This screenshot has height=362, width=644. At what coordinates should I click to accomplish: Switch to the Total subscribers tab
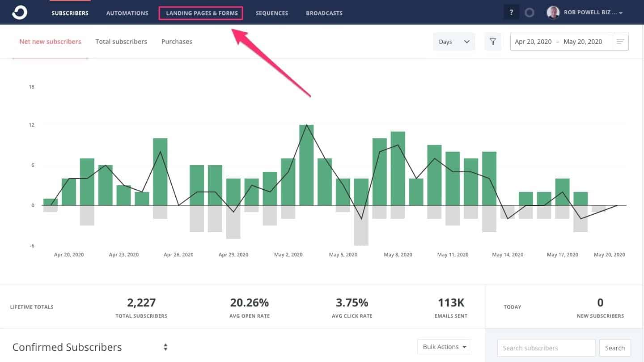(x=121, y=41)
